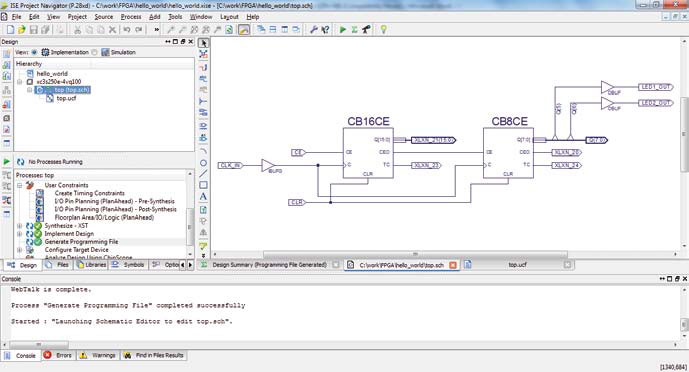689x372 pixels.
Task: Close the top.sch editor tab with the red X
Action: click(x=453, y=265)
